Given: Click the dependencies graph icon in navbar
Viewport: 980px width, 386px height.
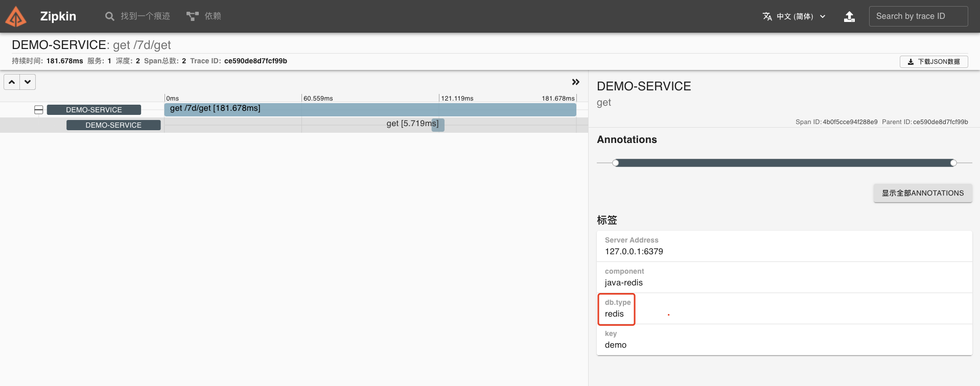Looking at the screenshot, I should click(192, 16).
